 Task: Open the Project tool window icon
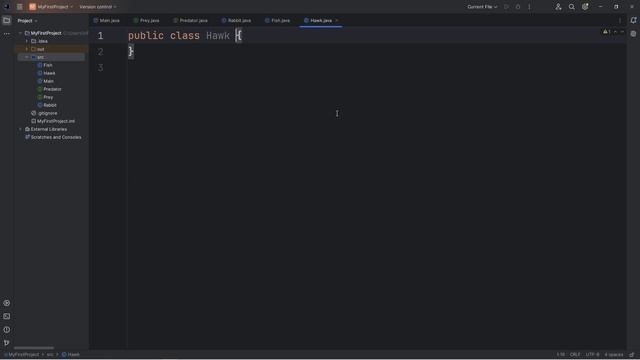click(x=7, y=20)
